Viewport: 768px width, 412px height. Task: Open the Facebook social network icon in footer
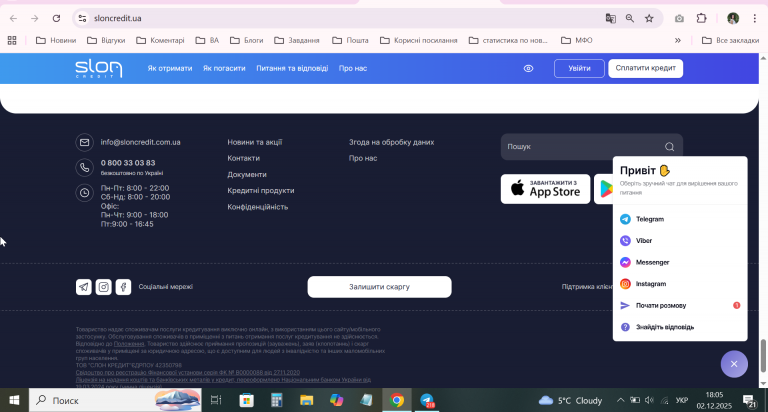123,287
